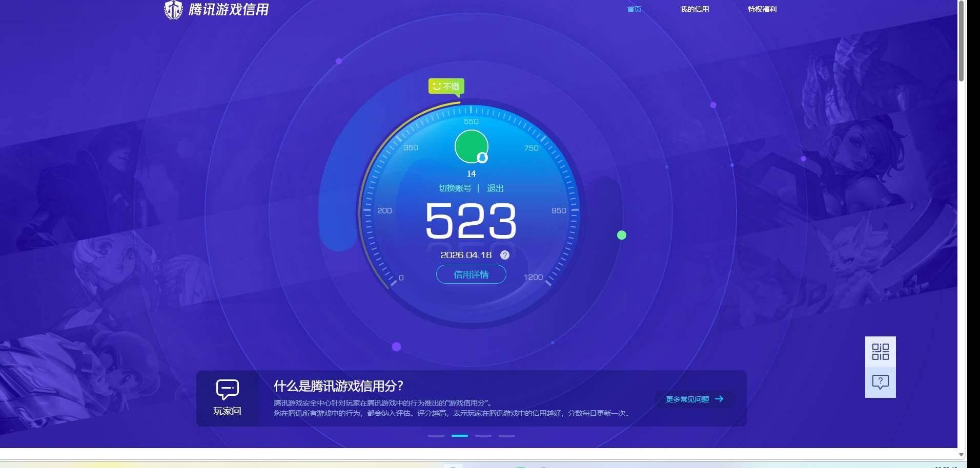Screen dimensions: 980x468
Task: Open the green avatar above the score
Action: (x=471, y=145)
